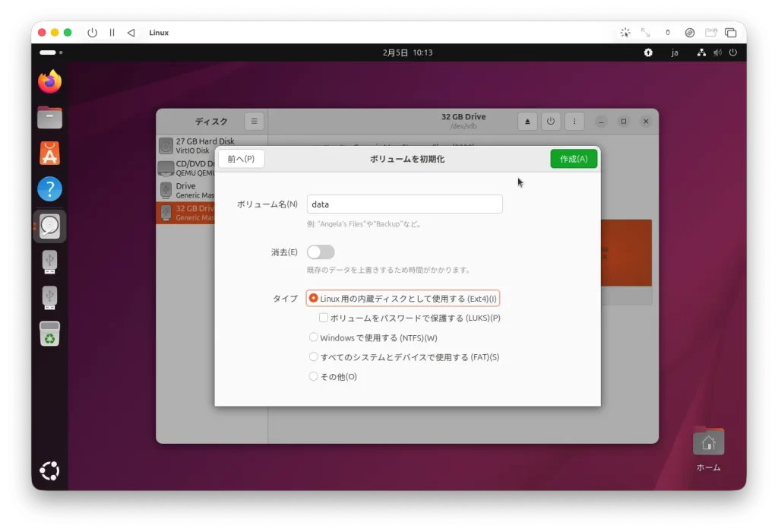Open the Trash icon in dock
778x532 pixels.
click(x=50, y=334)
